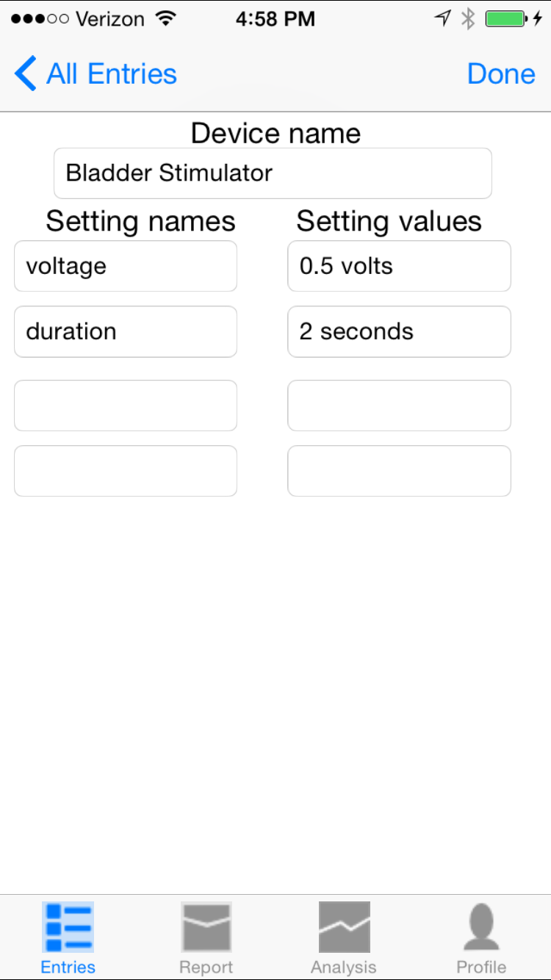The height and width of the screenshot is (980, 551).
Task: Open the Profile person icon
Action: (x=482, y=927)
